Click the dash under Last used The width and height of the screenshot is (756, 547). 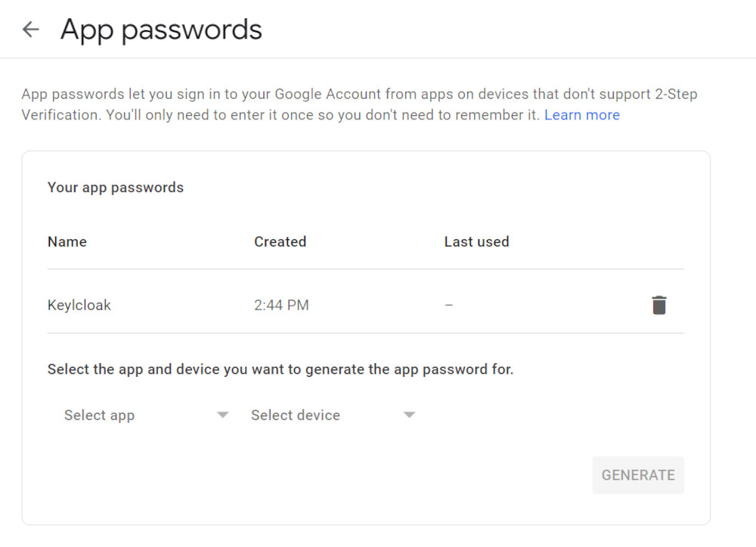click(x=448, y=305)
